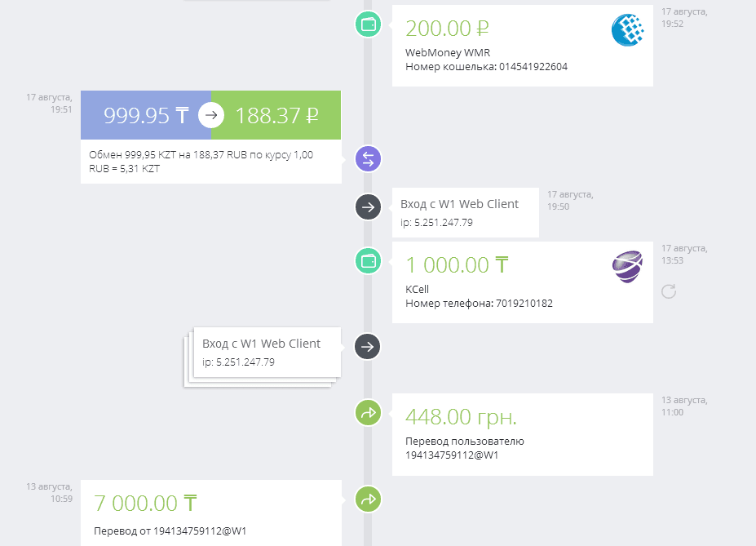Select the 188.37 ₽ green exchange block

pos(276,115)
